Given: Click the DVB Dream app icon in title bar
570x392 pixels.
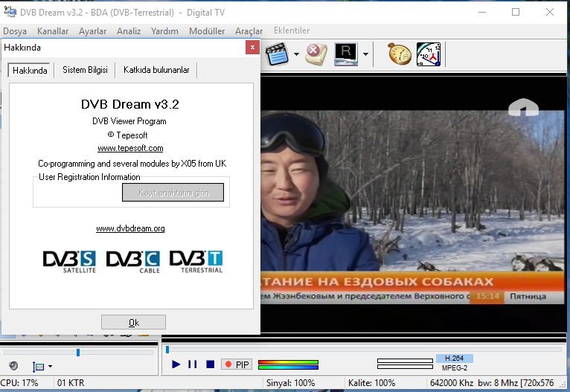Looking at the screenshot, I should (x=10, y=12).
